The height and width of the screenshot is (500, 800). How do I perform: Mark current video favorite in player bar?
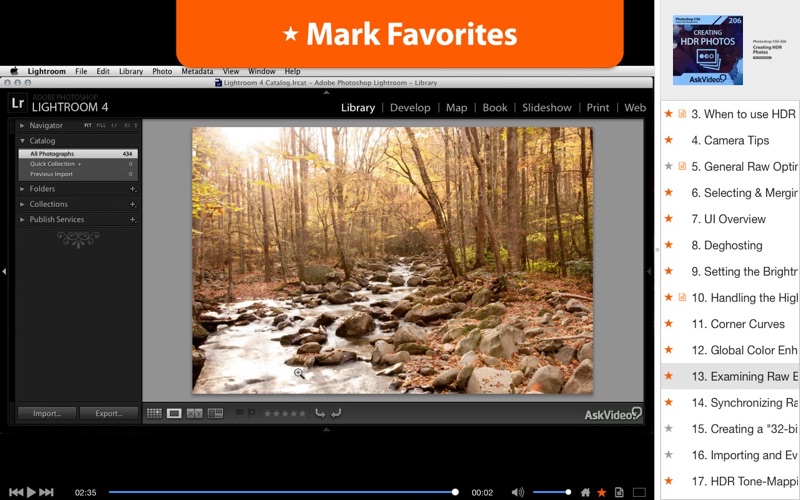602,492
